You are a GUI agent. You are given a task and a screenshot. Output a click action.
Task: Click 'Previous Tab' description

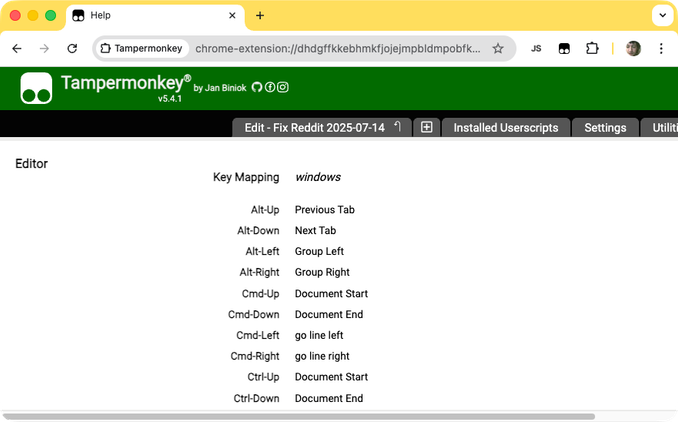(x=325, y=210)
